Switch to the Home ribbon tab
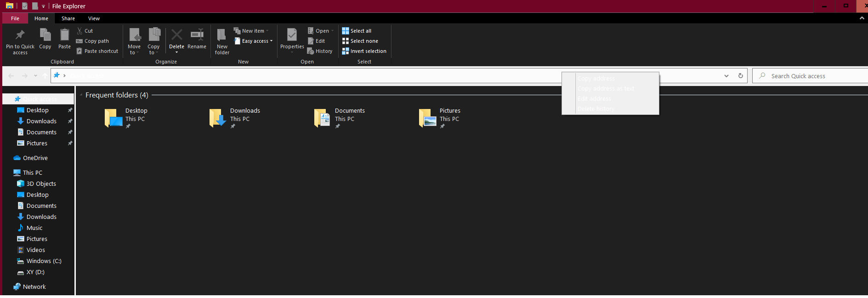868x298 pixels. pos(41,18)
